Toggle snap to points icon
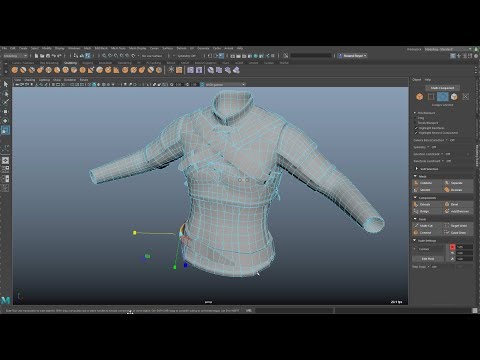Image resolution: width=480 pixels, height=360 pixels. [x=116, y=56]
